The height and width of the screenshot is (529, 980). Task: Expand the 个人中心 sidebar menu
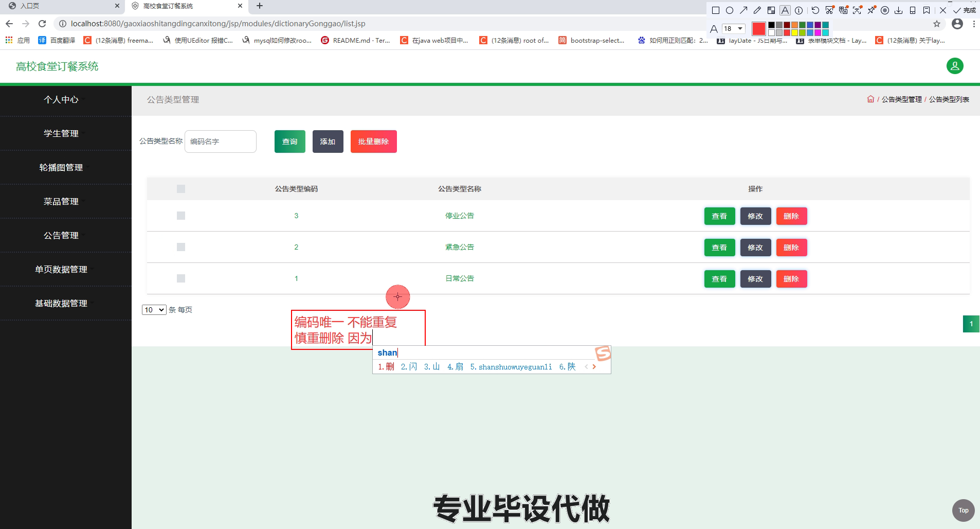pos(61,100)
